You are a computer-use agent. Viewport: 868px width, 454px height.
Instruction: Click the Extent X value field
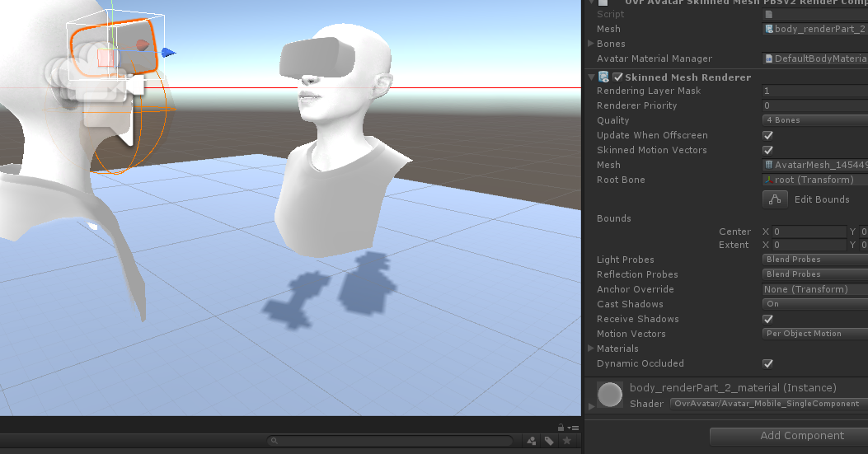[809, 245]
